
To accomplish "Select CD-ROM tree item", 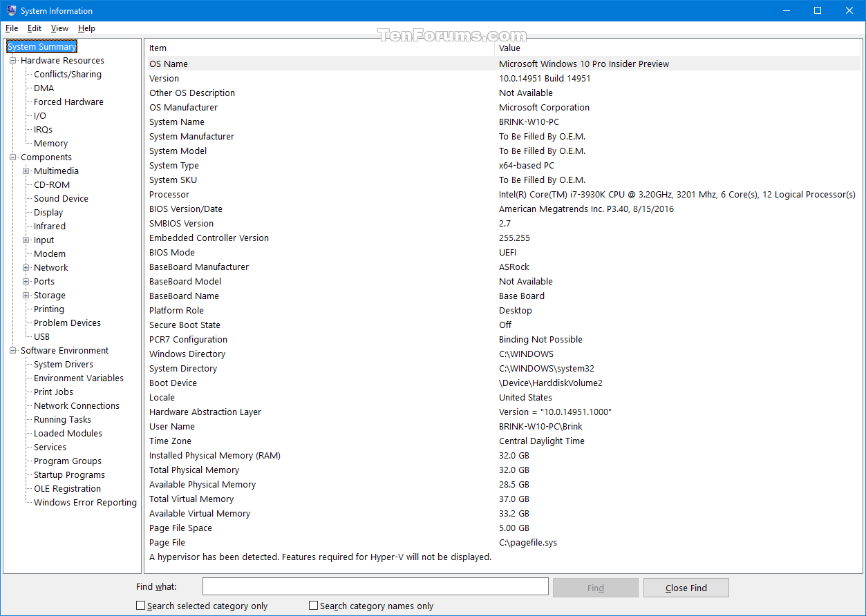I will point(52,184).
